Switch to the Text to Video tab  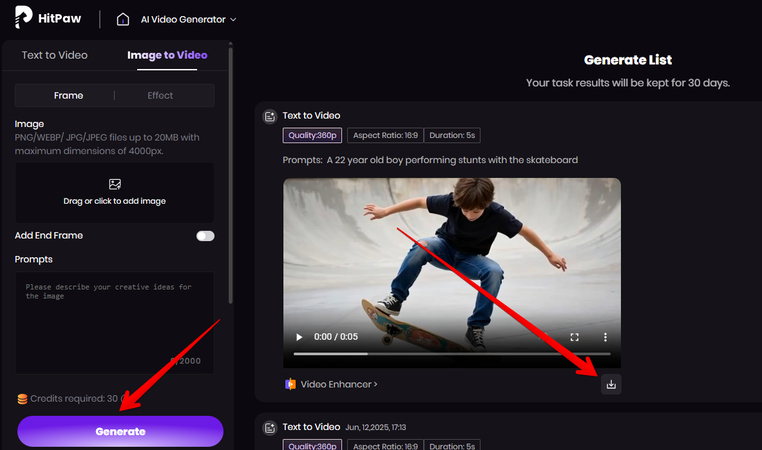pyautogui.click(x=54, y=55)
